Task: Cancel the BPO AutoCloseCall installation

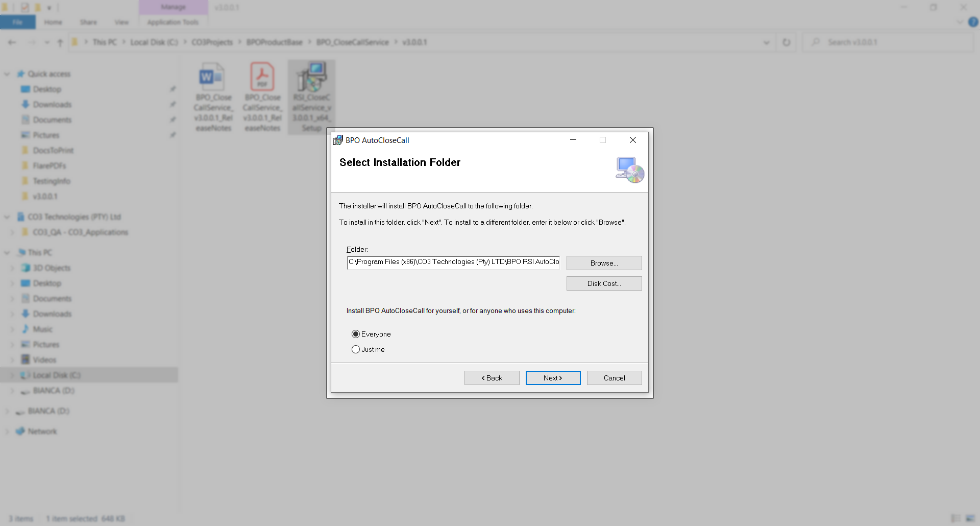Action: [x=615, y=378]
